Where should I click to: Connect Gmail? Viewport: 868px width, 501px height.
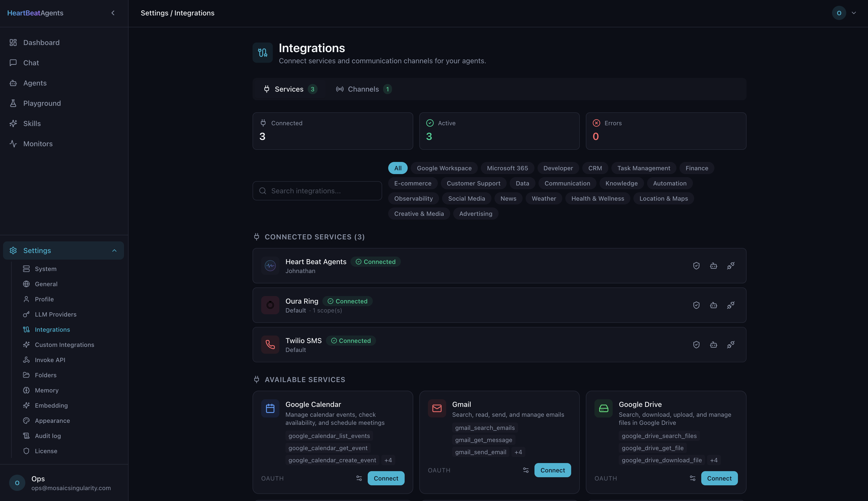(x=552, y=470)
